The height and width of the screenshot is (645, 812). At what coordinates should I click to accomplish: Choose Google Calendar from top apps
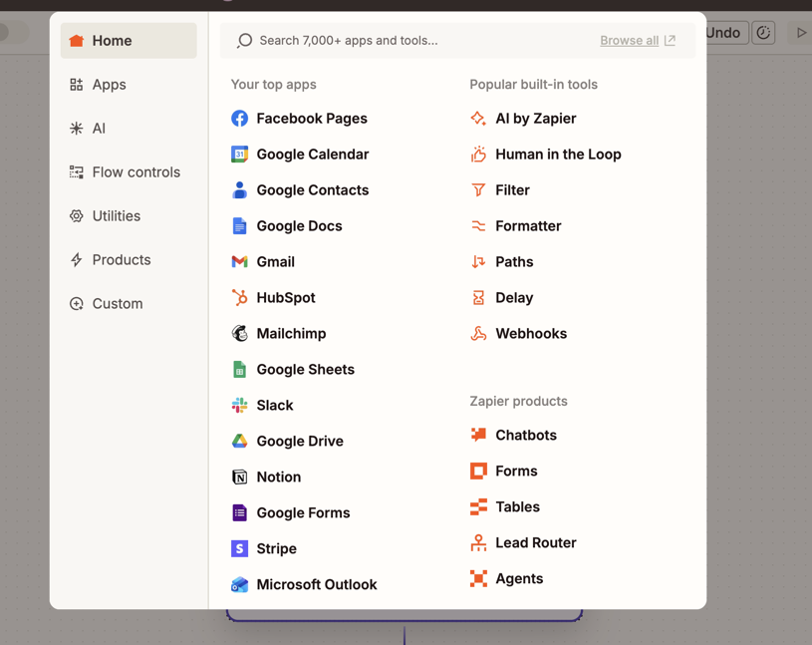coord(313,154)
